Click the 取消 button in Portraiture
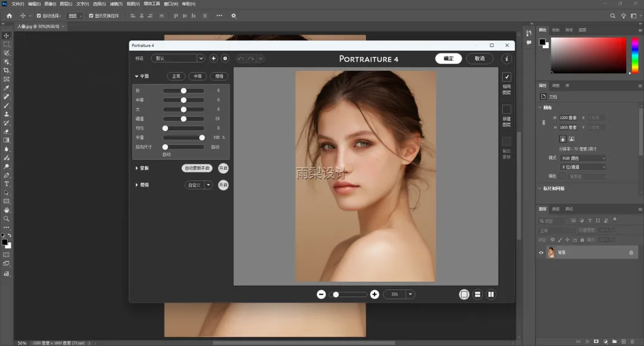 (479, 58)
